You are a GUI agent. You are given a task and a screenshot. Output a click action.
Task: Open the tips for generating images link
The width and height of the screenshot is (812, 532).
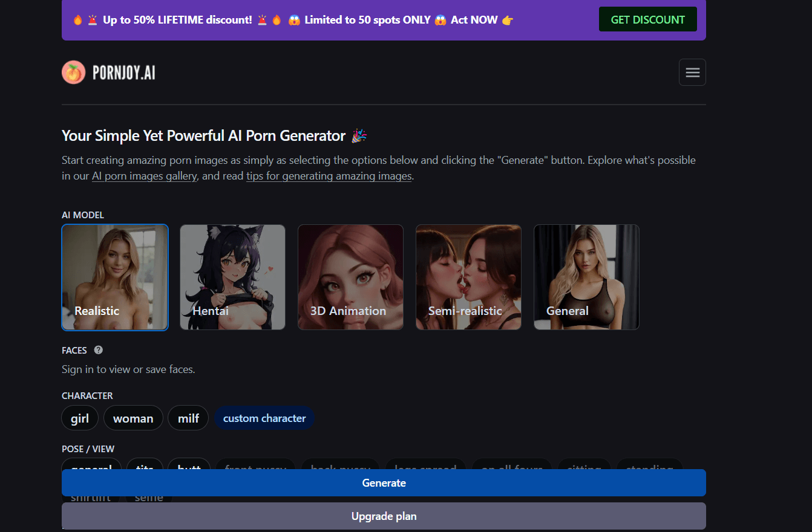[x=329, y=177]
